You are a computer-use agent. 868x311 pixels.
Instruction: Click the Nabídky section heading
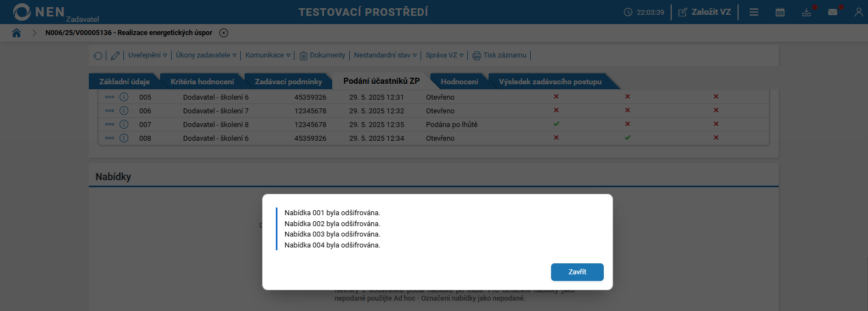click(x=113, y=177)
